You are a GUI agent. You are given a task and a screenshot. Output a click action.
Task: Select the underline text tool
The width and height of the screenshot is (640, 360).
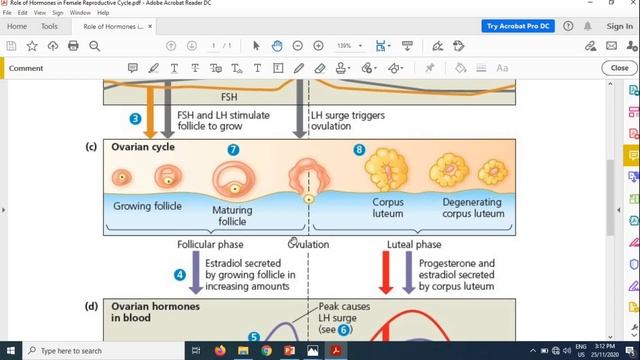[x=174, y=68]
